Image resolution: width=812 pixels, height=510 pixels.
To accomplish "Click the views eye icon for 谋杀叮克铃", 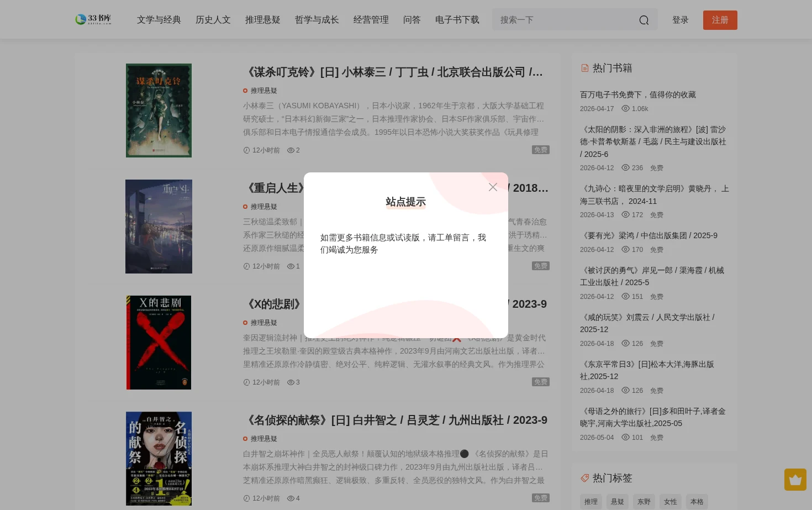I will 291,150.
